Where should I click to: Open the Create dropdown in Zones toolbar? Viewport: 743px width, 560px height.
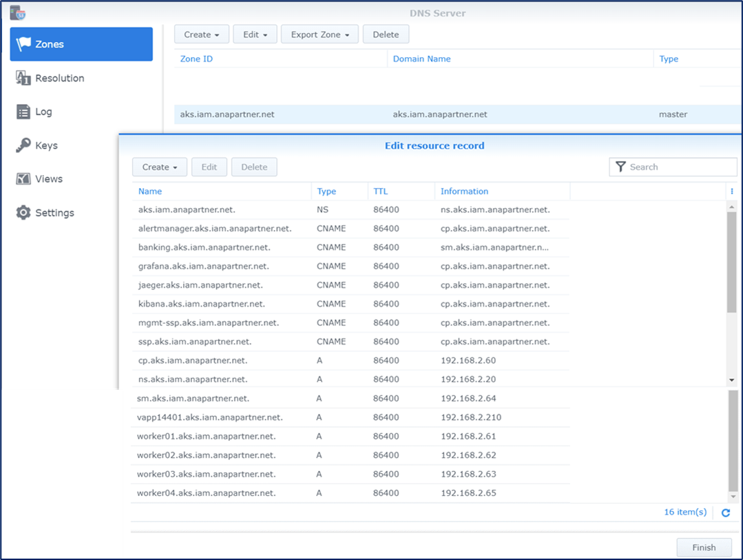(201, 34)
